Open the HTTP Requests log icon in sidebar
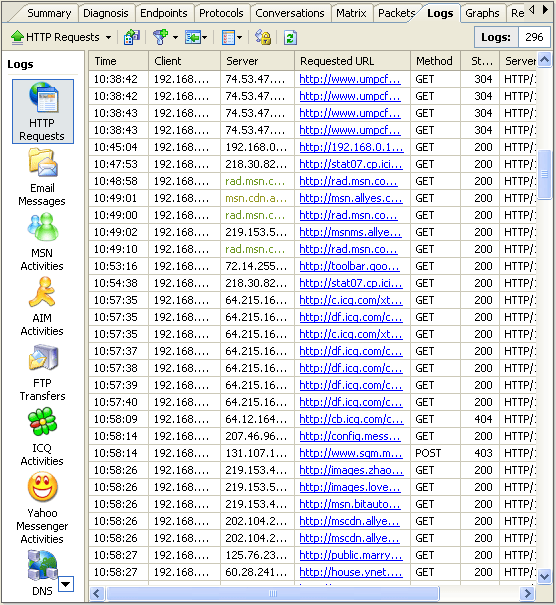Image resolution: width=556 pixels, height=605 pixels. click(x=43, y=112)
